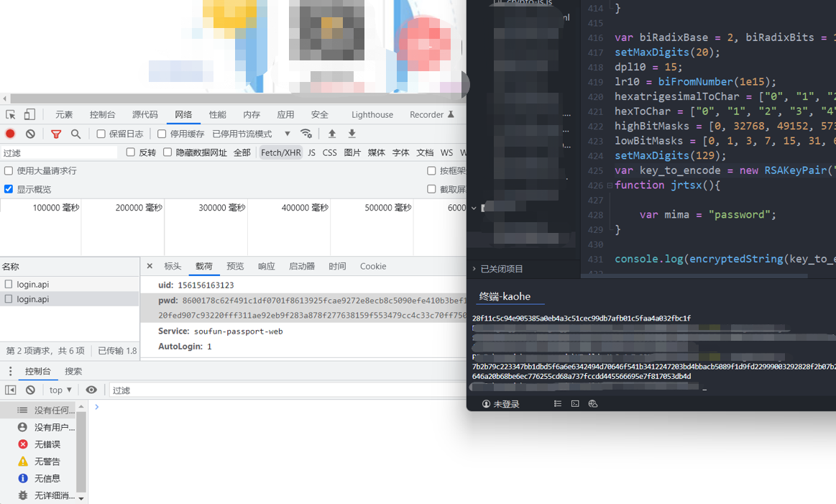The height and width of the screenshot is (504, 836).
Task: Import HAR file upload arrow
Action: pyautogui.click(x=332, y=133)
